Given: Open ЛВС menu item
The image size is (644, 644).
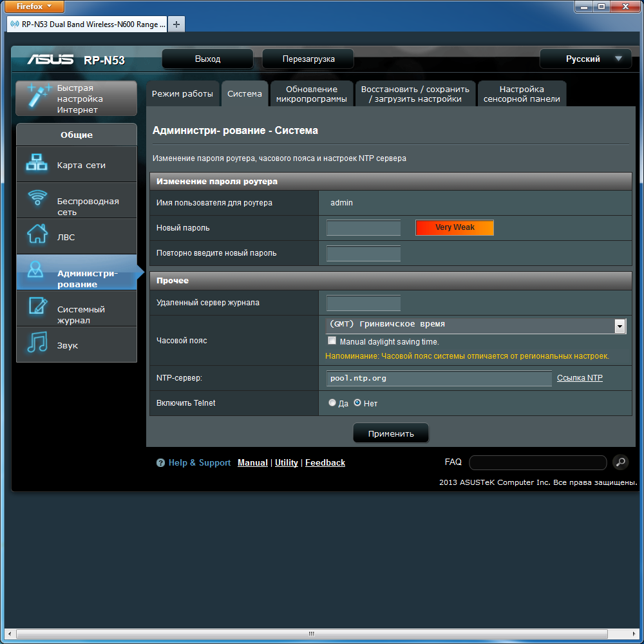Looking at the screenshot, I should [77, 236].
